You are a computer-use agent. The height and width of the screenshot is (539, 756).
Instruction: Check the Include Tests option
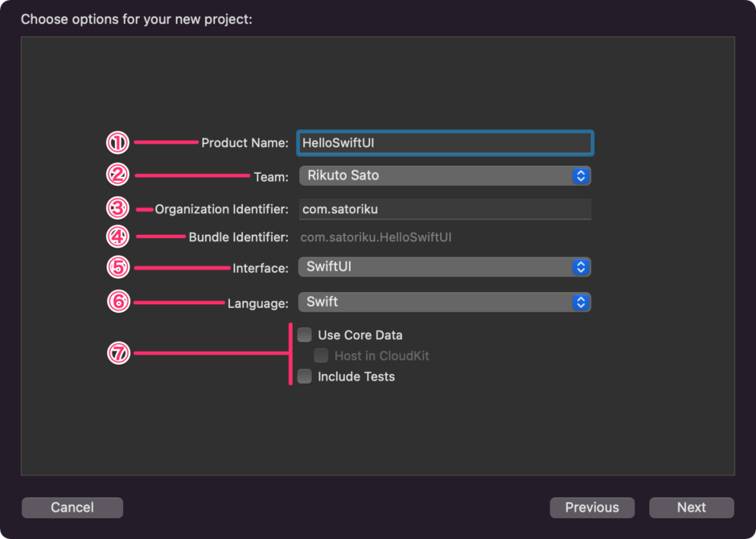(305, 376)
